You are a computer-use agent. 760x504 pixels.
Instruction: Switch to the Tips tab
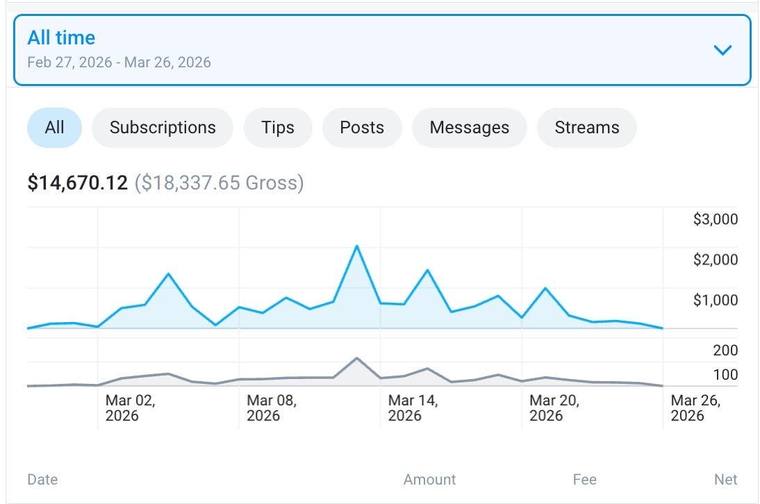[x=278, y=127]
